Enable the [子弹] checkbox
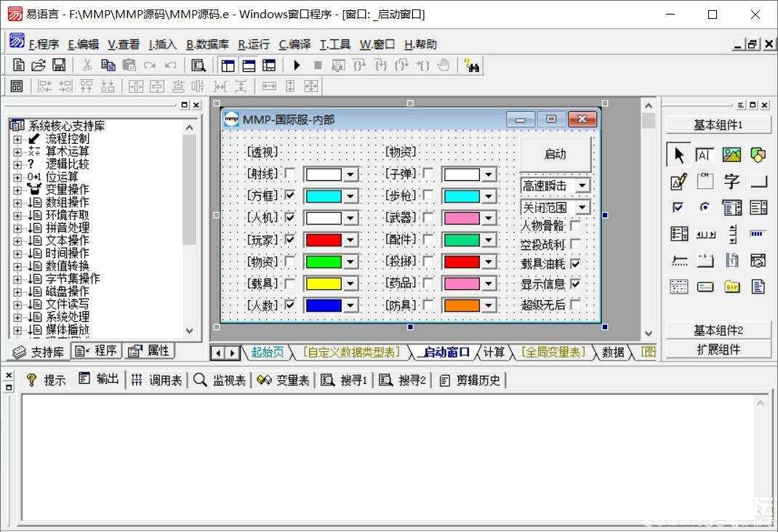The width and height of the screenshot is (778, 532). tap(428, 174)
